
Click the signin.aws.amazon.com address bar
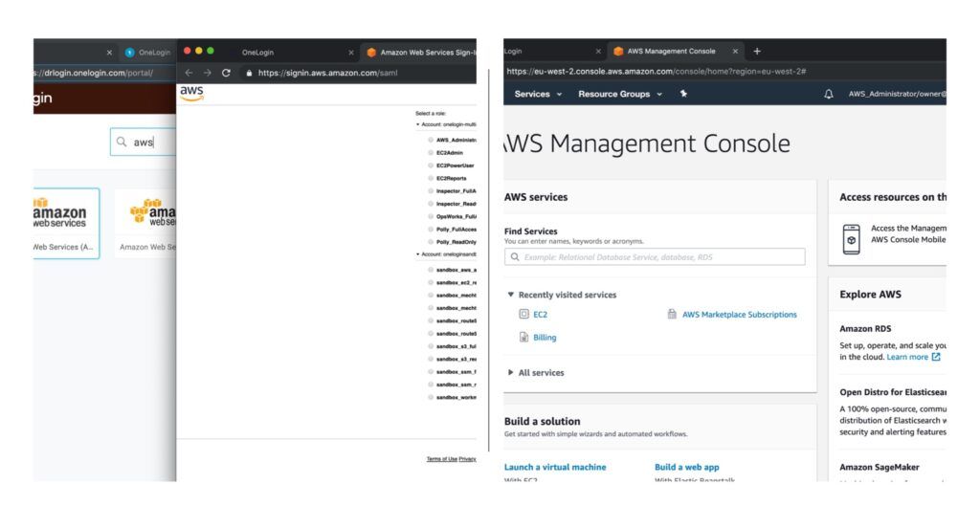[x=359, y=73]
